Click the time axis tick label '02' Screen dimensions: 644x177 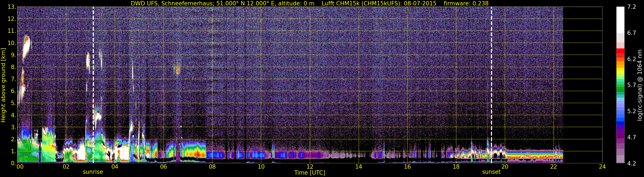coord(66,167)
